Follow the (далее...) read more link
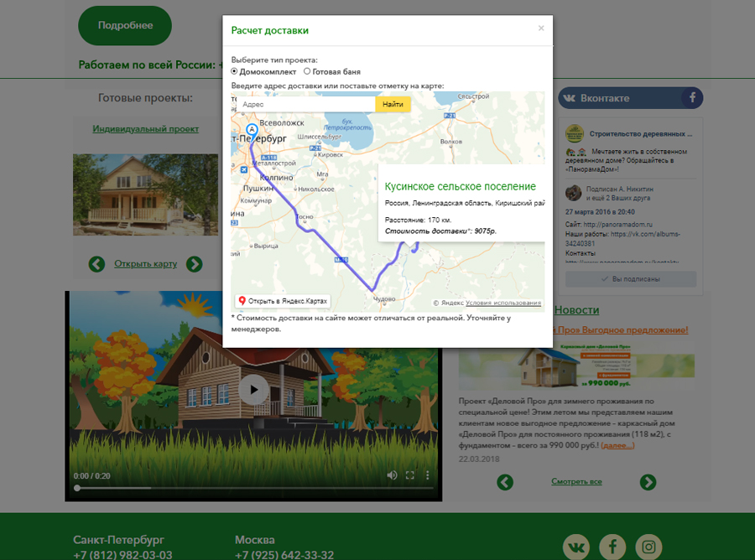Screen dimensions: 755x560 [617, 445]
